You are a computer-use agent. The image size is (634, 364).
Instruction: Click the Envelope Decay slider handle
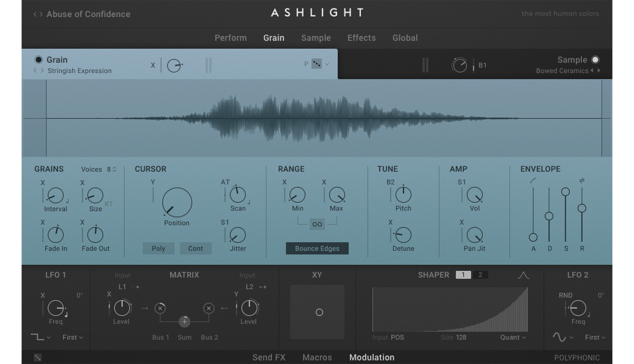point(549,216)
